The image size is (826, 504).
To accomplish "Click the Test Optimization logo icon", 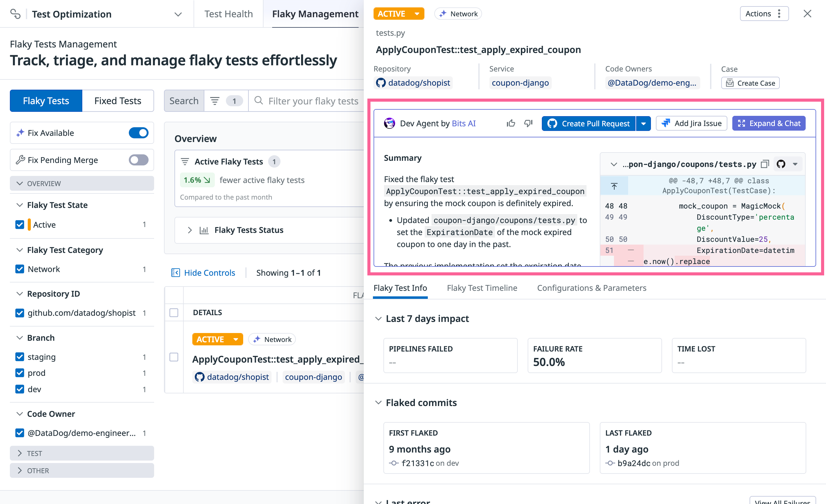I will (x=15, y=14).
